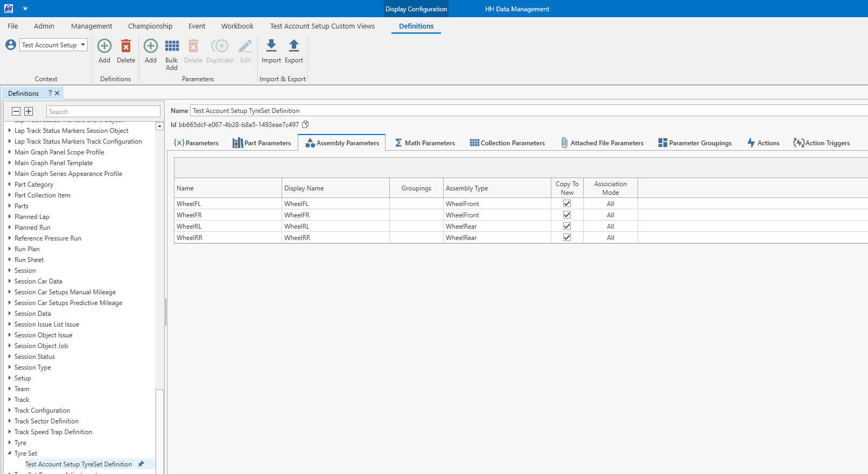Toggle Copy To New checkbox for WheelRL
This screenshot has width=868, height=474.
point(567,226)
